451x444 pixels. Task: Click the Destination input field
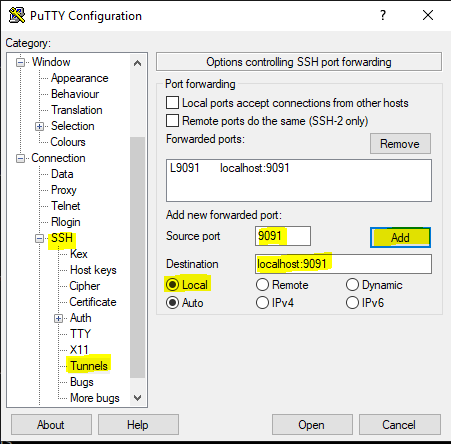point(343,264)
